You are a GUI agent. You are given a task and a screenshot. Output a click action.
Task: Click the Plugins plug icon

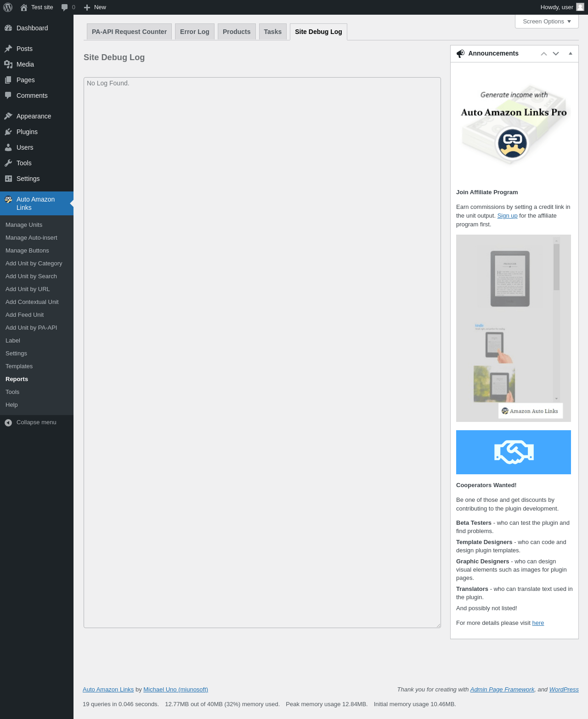[8, 132]
